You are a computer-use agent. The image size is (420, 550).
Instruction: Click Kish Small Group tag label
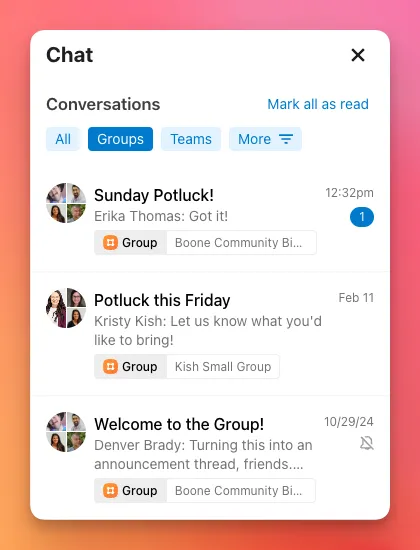click(x=223, y=367)
